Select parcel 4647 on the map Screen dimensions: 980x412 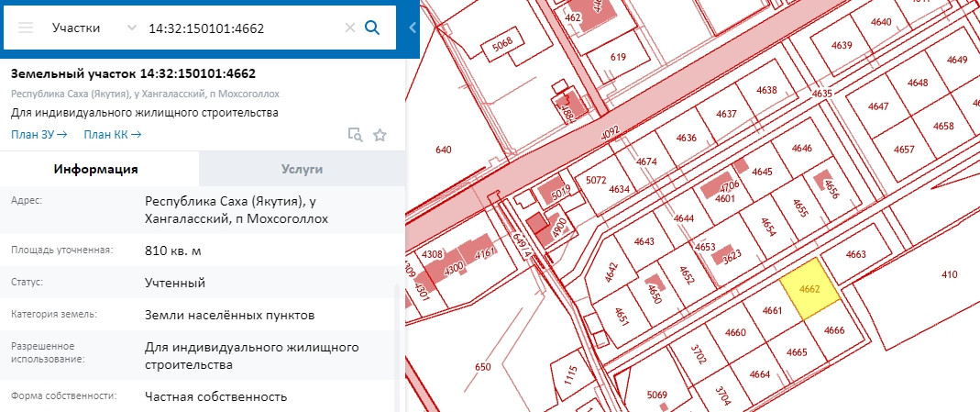coord(878,106)
